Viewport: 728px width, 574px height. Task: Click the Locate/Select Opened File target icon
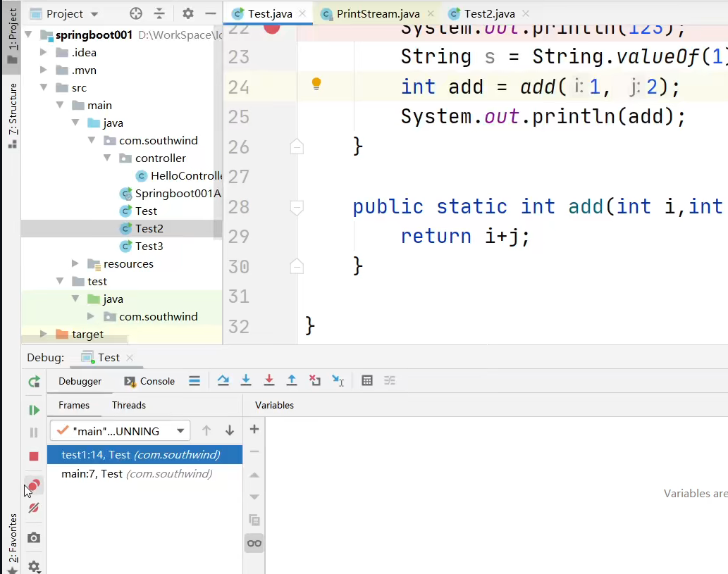[x=136, y=13]
